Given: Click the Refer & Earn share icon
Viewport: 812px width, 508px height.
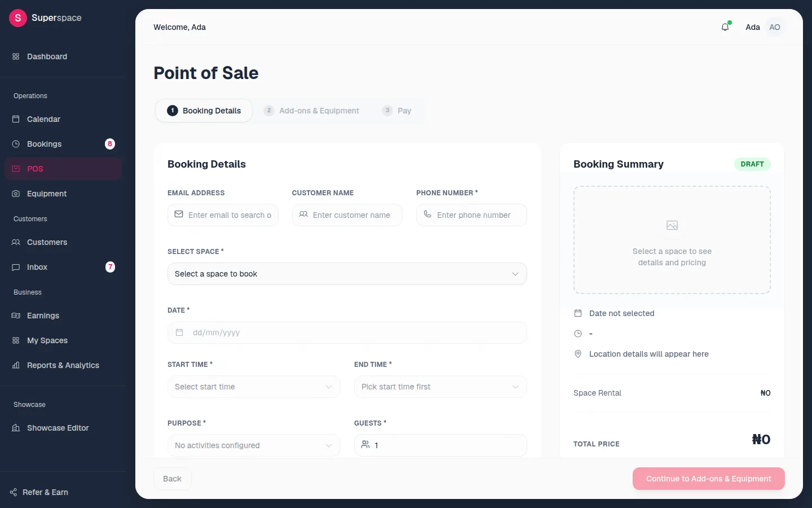Looking at the screenshot, I should coord(14,492).
